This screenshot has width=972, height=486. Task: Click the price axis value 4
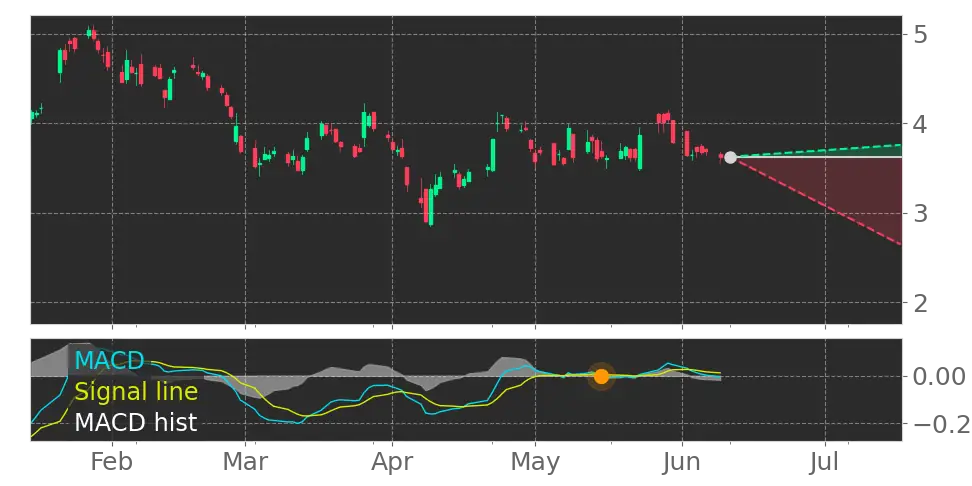921,124
